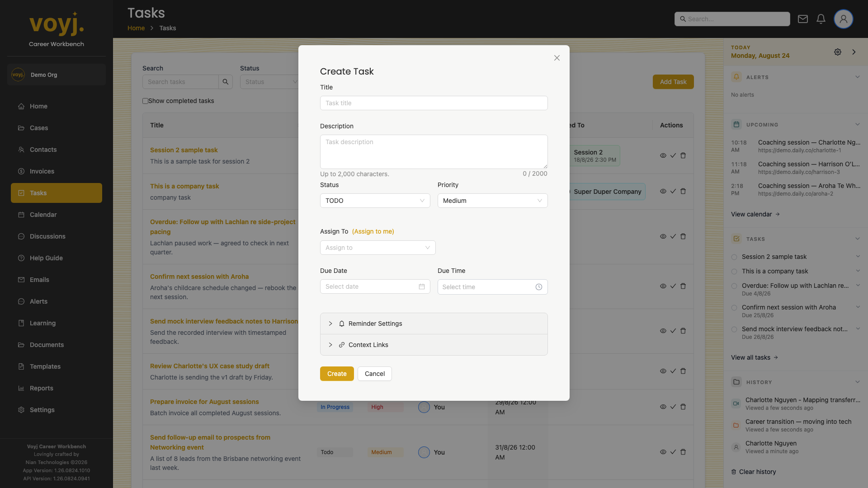Delete the Session 2 sample task row
868x488 pixels.
[683, 155]
